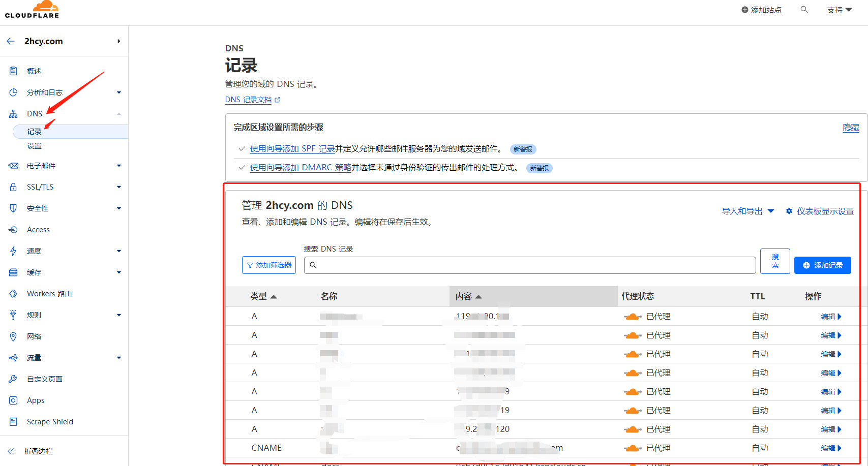Expand the 安全性 submenu arrow

(119, 208)
